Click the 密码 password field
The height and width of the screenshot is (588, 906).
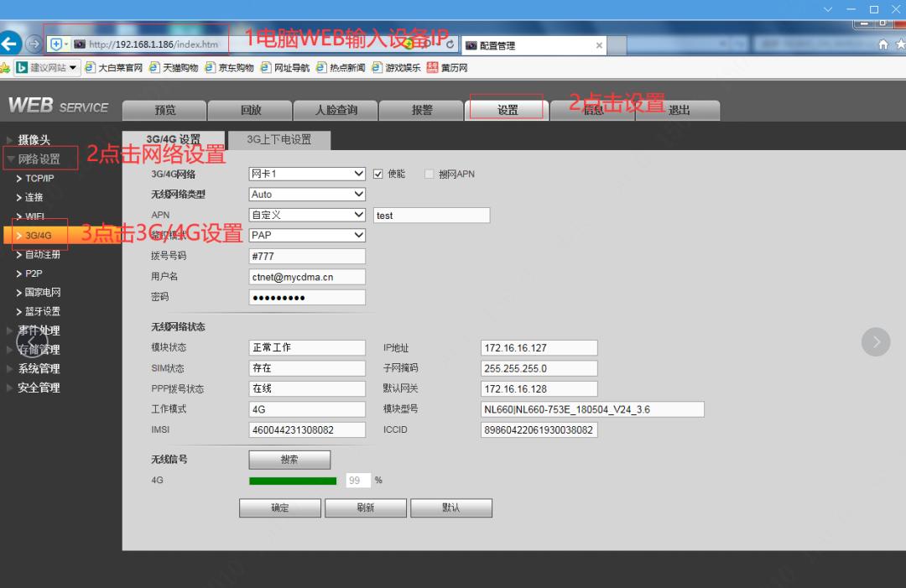point(307,298)
